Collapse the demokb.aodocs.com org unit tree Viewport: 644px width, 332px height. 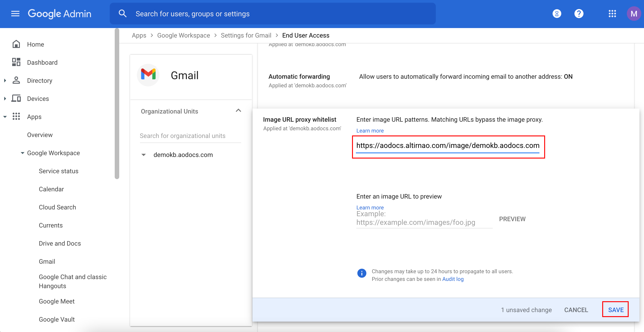pos(144,155)
